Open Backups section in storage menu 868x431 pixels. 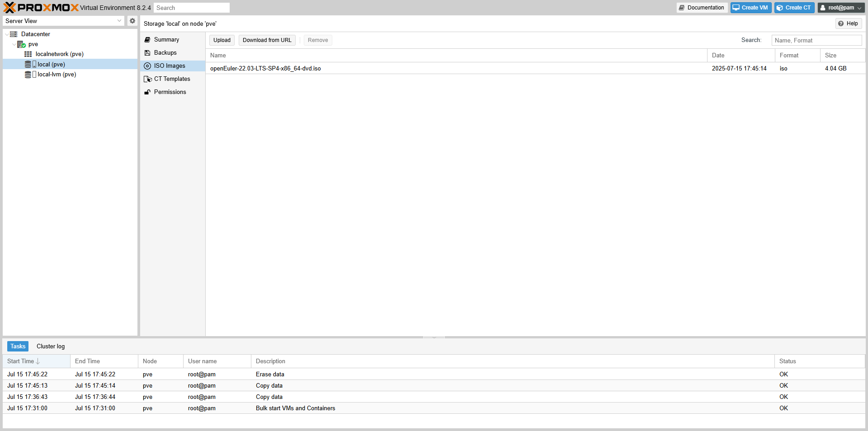click(165, 53)
